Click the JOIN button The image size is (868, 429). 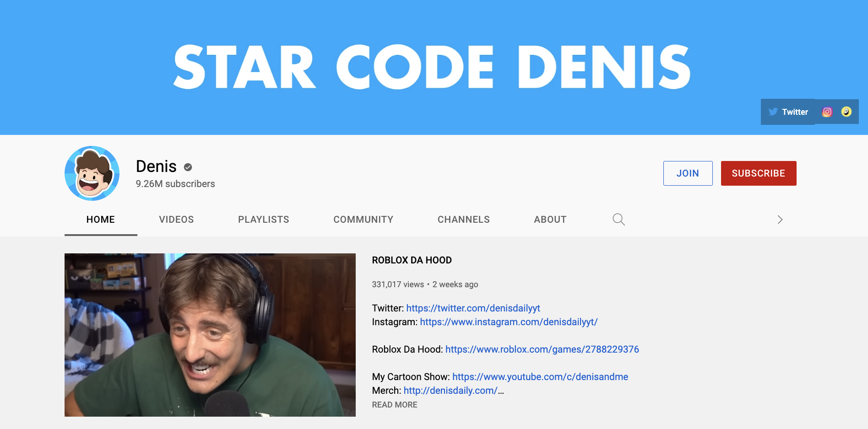pos(688,173)
